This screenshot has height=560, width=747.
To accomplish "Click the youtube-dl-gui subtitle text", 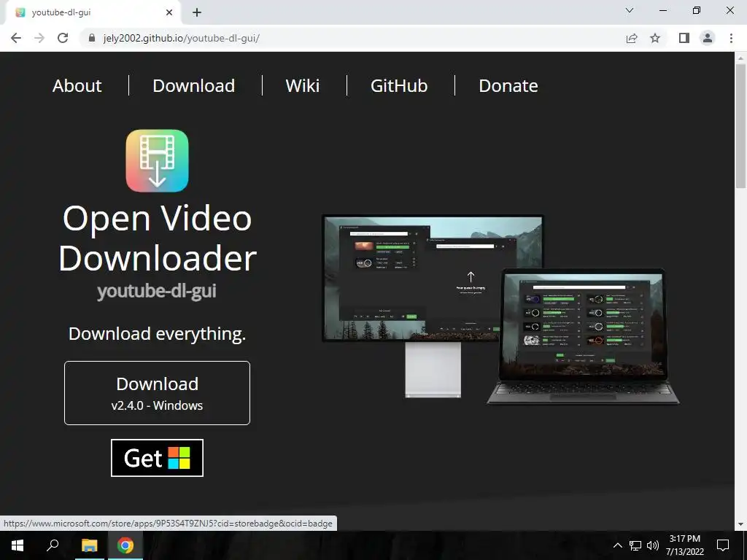I will tap(157, 291).
